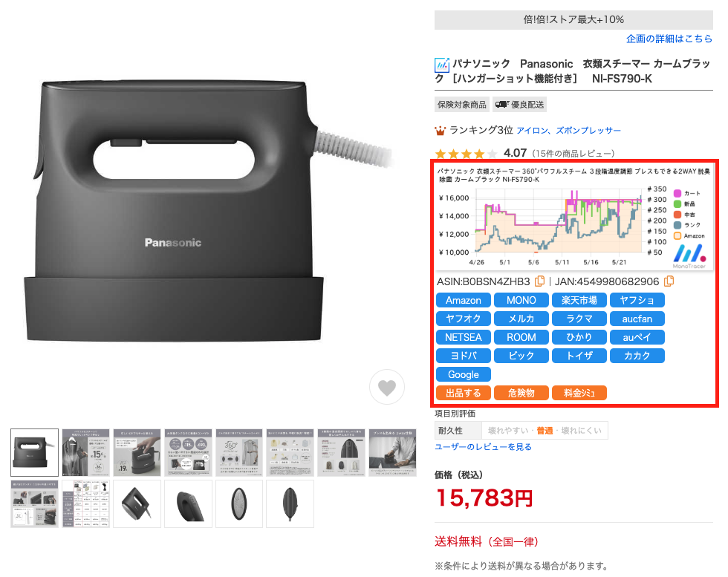Open 企画の詳細はこちら link
The height and width of the screenshot is (577, 728).
[x=669, y=39]
